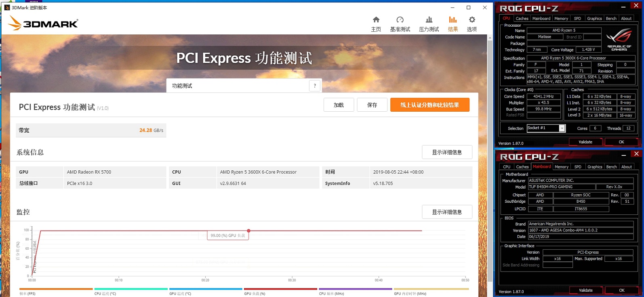Click the bandwidth value 24.28 GB/s
The height and width of the screenshot is (297, 644).
click(x=151, y=130)
